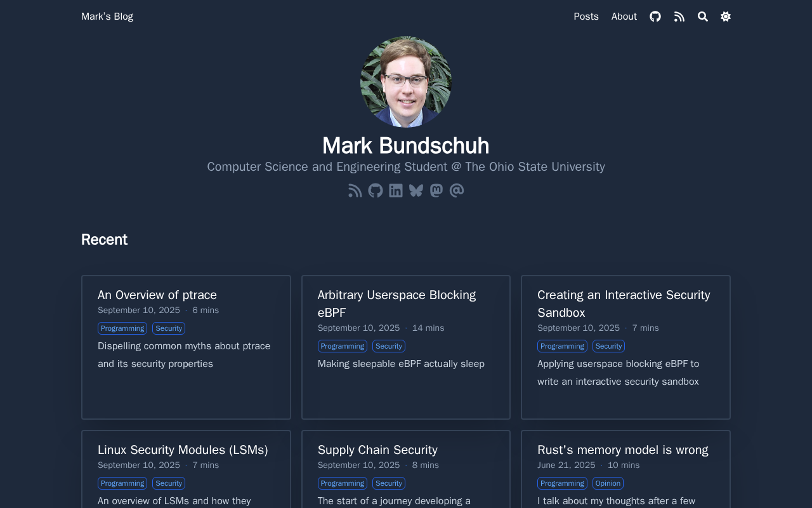Image resolution: width=812 pixels, height=508 pixels.
Task: Open Creating an Interactive Security Sandbox post
Action: pos(624,304)
